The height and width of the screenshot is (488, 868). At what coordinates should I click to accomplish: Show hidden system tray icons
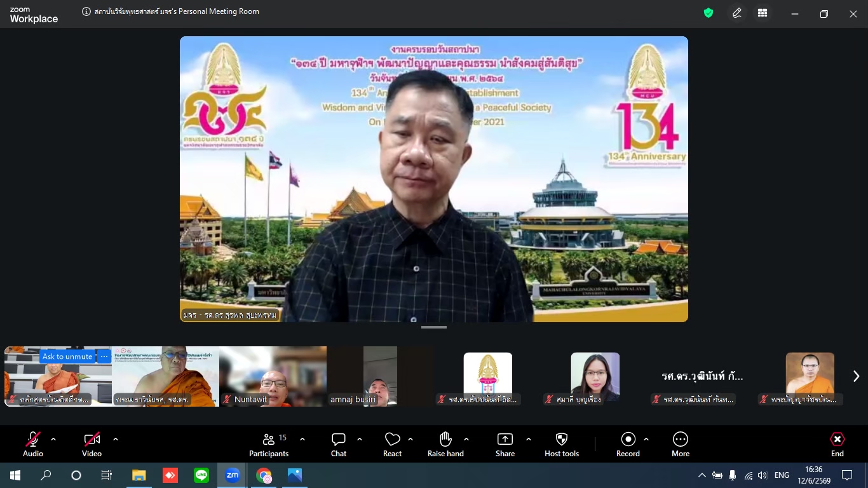pos(702,475)
